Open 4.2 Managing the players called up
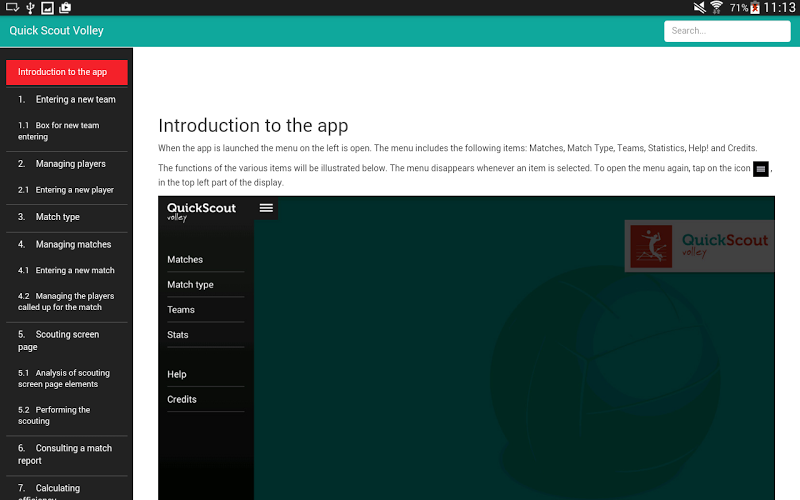The height and width of the screenshot is (500, 800). pos(67,302)
